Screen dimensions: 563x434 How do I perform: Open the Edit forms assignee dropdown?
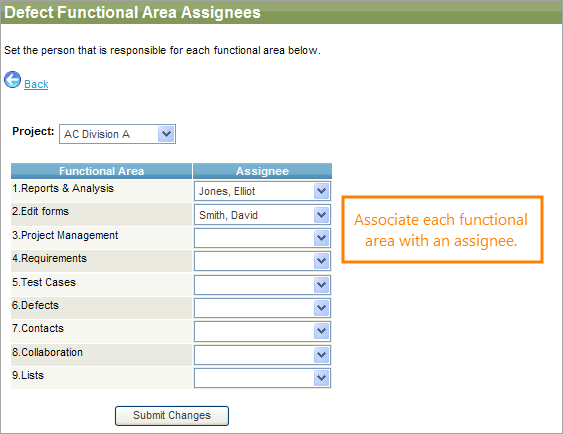[x=262, y=215]
